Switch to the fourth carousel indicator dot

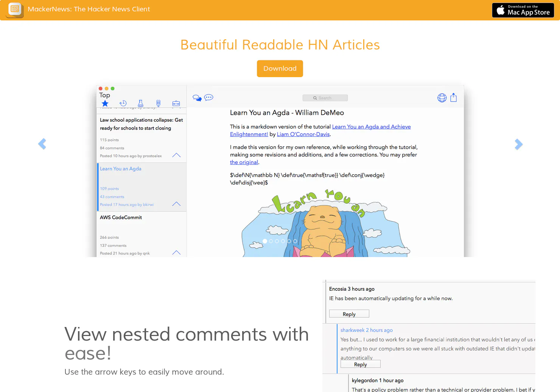(283, 241)
